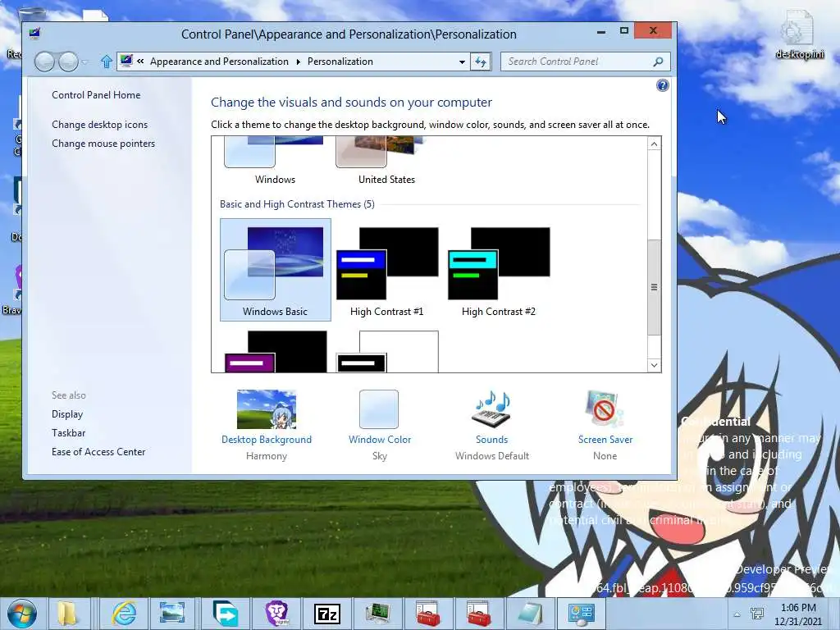Apply the High Contrast #1 theme
Screen dimensions: 840x630
coord(387,269)
